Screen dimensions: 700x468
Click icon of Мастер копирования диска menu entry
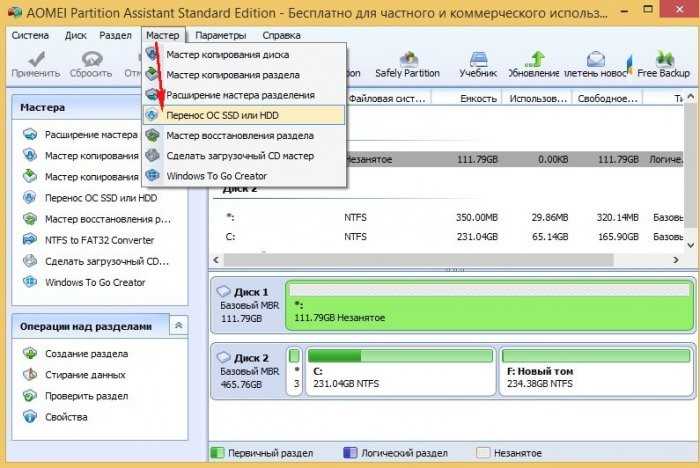click(x=152, y=54)
